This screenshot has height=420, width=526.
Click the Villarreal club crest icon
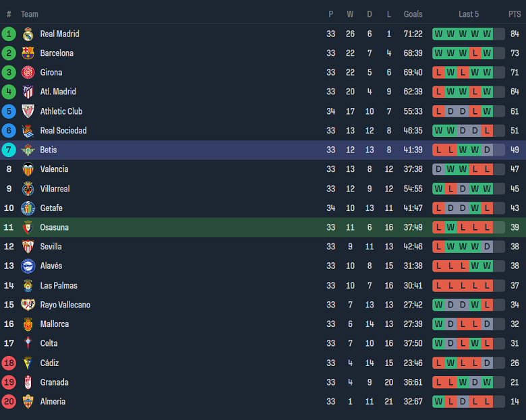28,189
